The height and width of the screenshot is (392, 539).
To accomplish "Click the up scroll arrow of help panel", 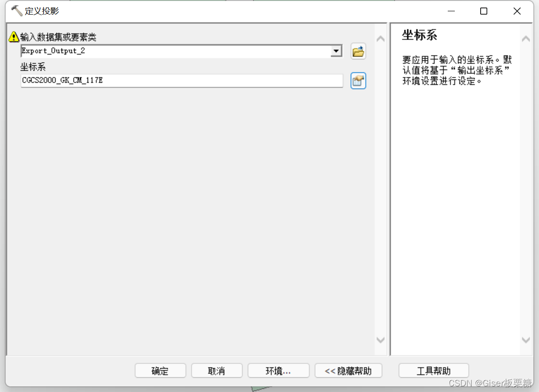I will coord(525,39).
